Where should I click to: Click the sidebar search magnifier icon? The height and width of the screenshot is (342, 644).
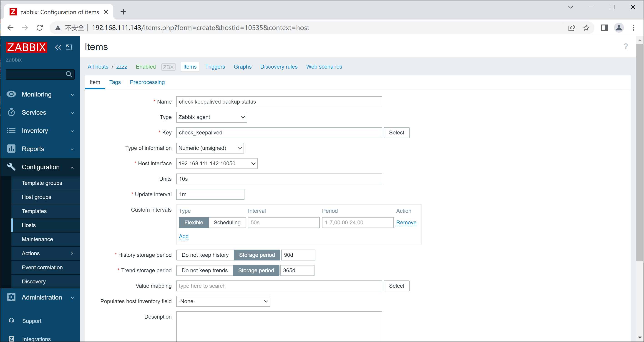69,74
